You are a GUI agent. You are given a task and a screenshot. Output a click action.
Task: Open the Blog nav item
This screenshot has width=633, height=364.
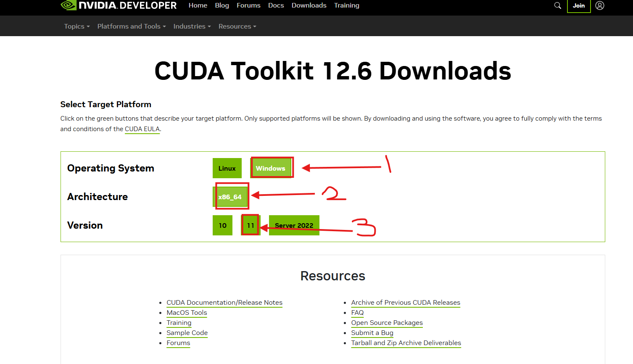tap(222, 5)
